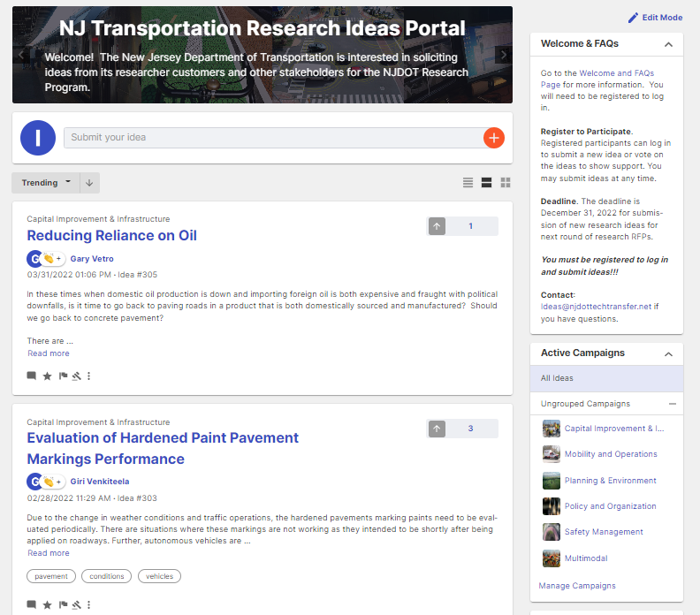Image resolution: width=700 pixels, height=615 pixels.
Task: Flag the Reducing Reliance on Oil idea
Action: (x=63, y=376)
